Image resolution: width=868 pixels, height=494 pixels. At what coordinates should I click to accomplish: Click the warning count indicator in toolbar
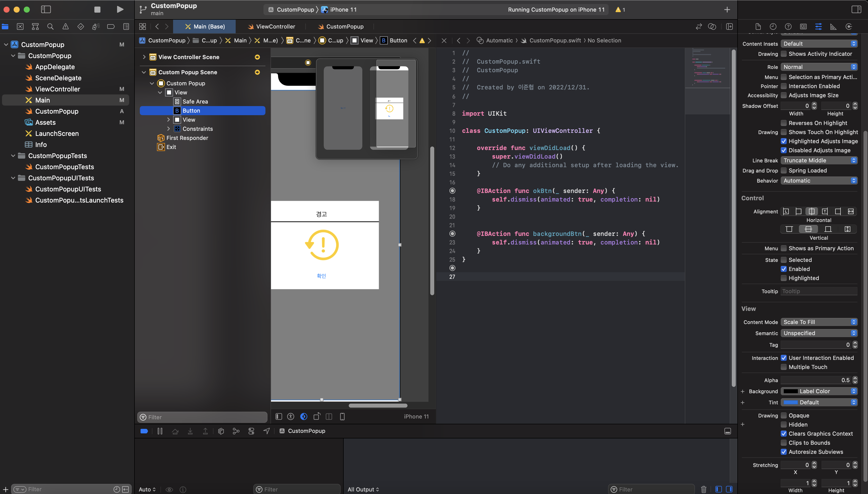620,10
